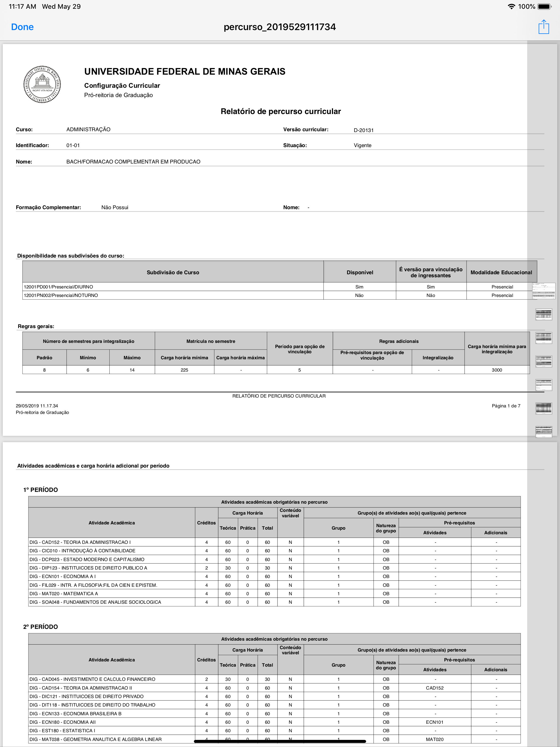The height and width of the screenshot is (747, 560).
Task: Tap the situation value 'Vigente'
Action: (362, 145)
